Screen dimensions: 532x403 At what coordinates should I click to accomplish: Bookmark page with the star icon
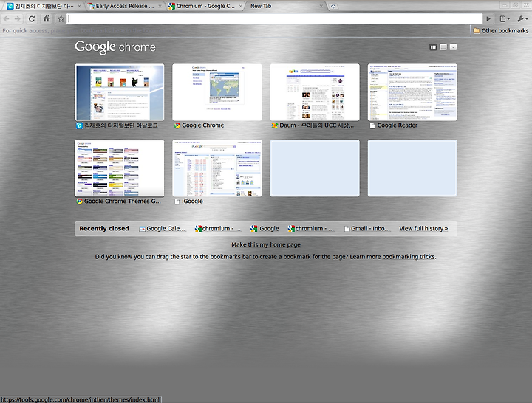click(61, 19)
